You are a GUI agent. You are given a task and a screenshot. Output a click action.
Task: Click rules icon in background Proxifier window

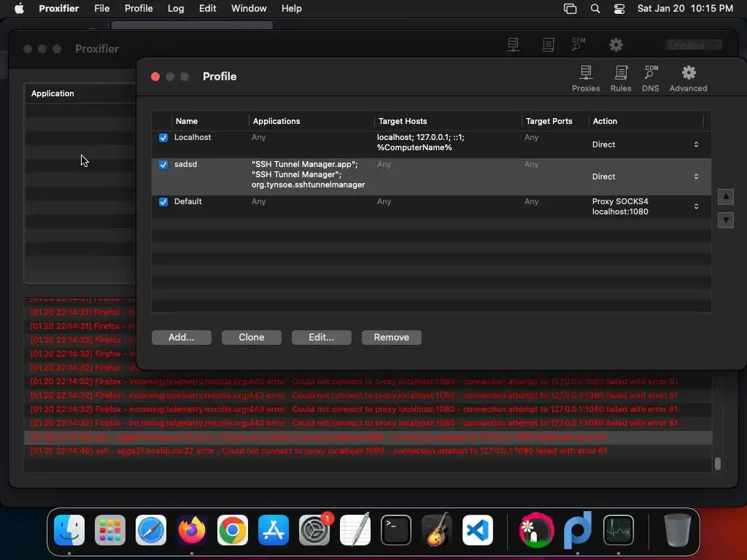549,44
